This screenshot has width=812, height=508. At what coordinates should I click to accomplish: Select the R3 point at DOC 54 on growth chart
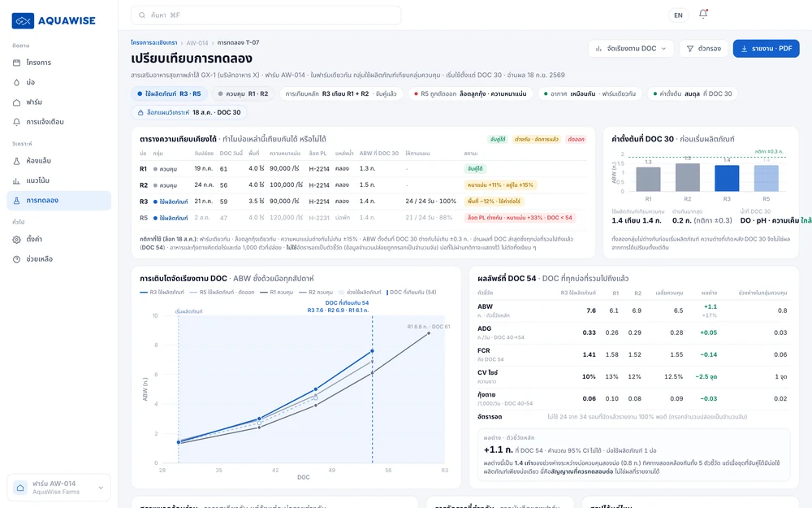pyautogui.click(x=372, y=351)
